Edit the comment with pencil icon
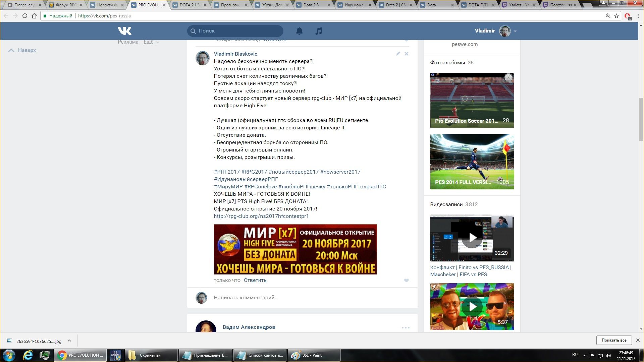 tap(398, 54)
